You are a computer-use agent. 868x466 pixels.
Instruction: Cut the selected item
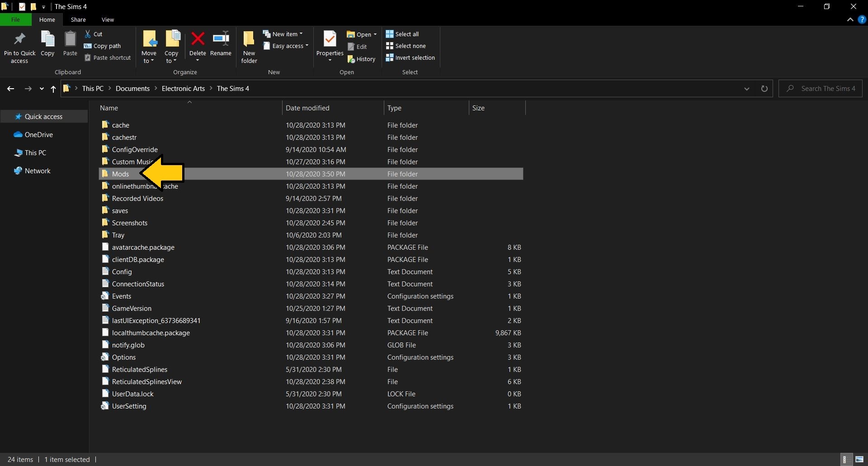94,34
